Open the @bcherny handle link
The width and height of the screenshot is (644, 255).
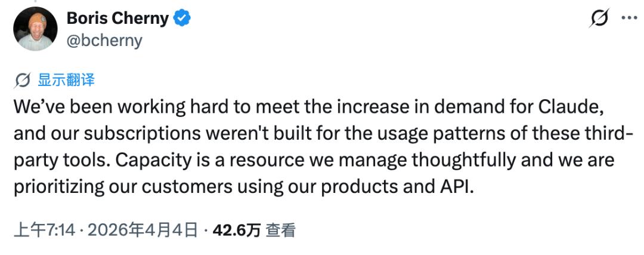pyautogui.click(x=104, y=39)
